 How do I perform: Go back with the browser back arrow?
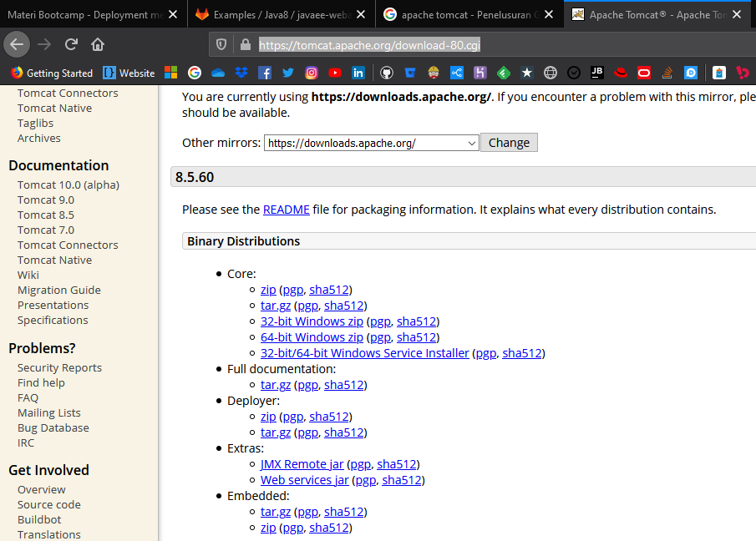(x=17, y=45)
